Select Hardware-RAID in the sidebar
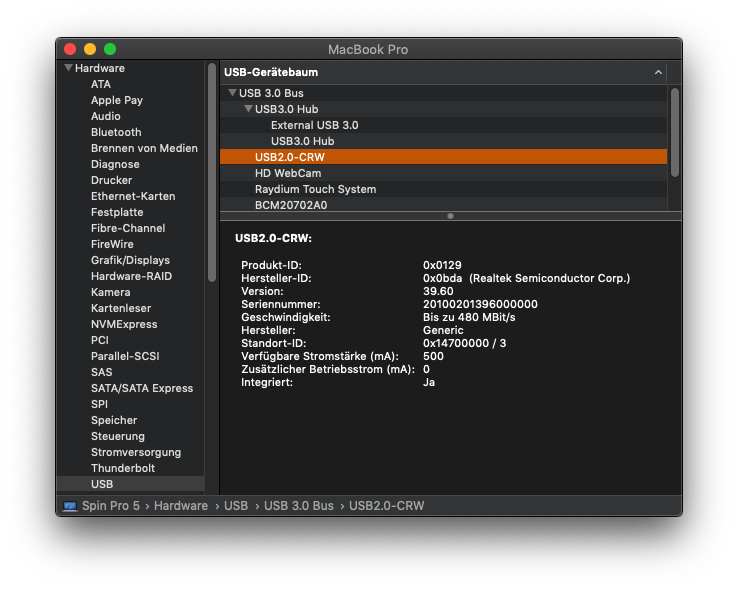The height and width of the screenshot is (590, 738). click(x=131, y=276)
